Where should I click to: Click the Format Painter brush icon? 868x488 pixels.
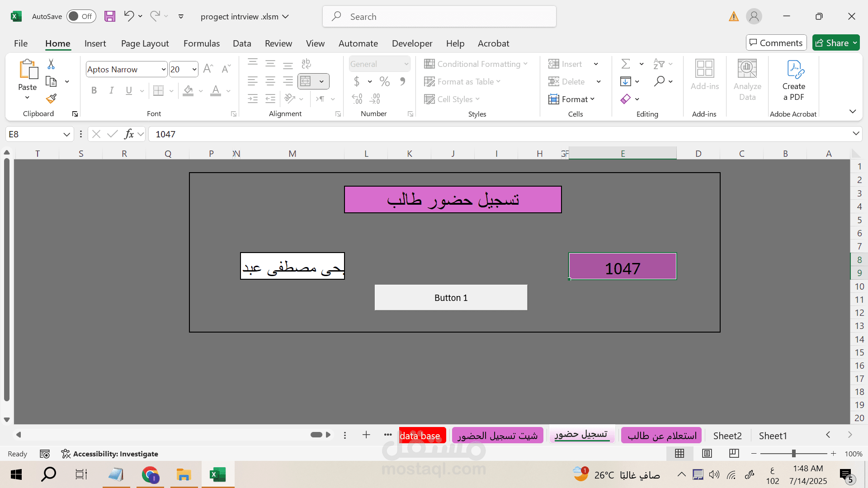point(51,99)
